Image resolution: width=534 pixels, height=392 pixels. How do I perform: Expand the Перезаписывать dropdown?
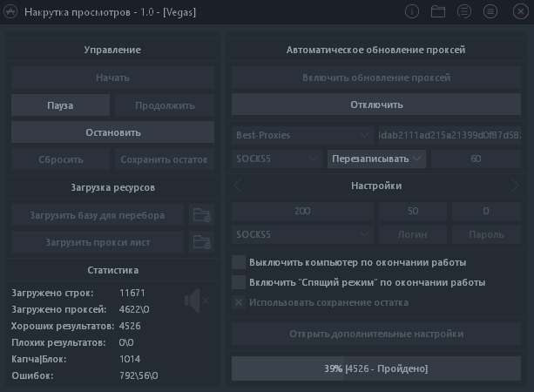pyautogui.click(x=376, y=159)
